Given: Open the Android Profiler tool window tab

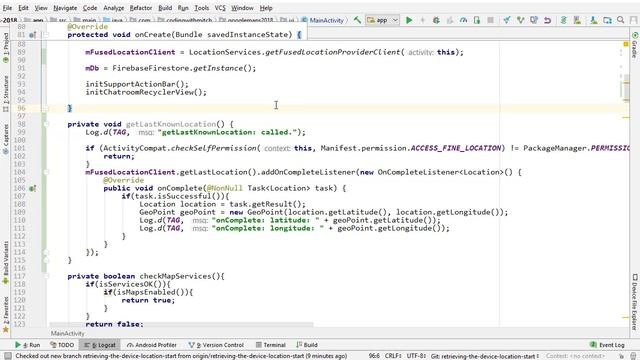Looking at the screenshot, I should (152, 345).
